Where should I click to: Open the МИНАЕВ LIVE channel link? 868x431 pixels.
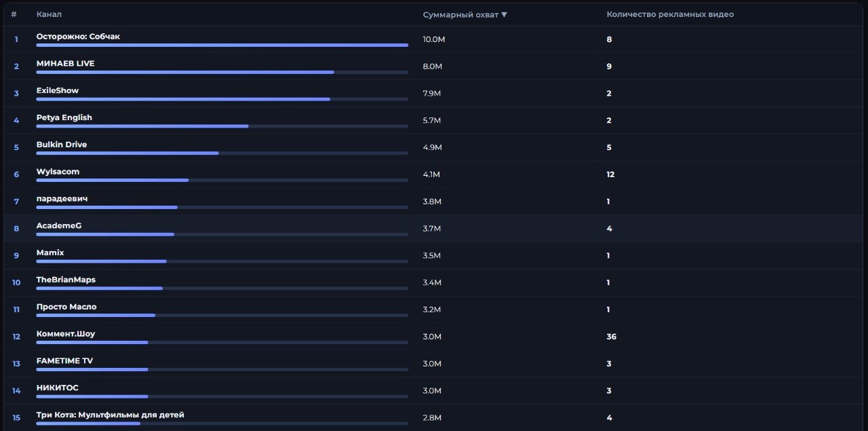(x=65, y=64)
